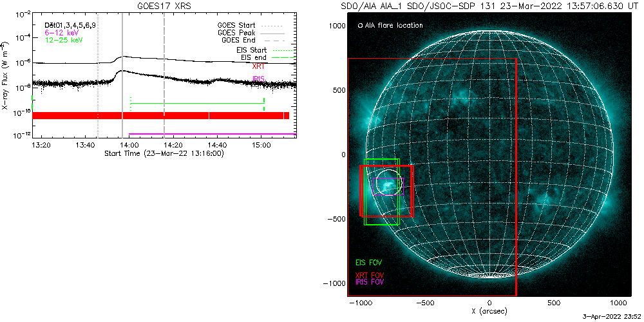The width and height of the screenshot is (644, 322).
Task: Click the red 'XRT' legend label in the flux plot
Action: pyautogui.click(x=258, y=66)
